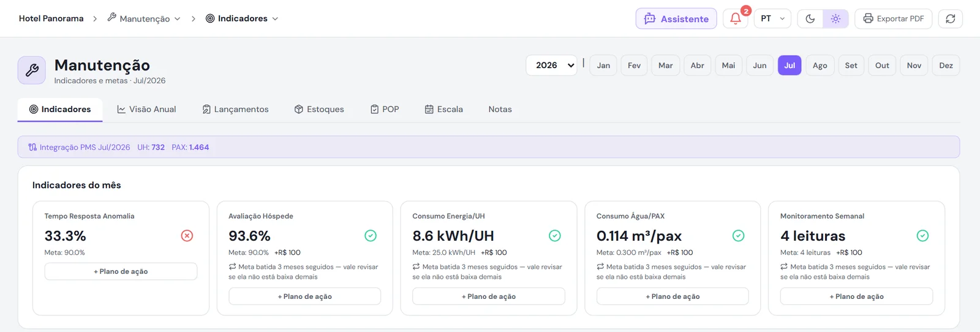Expand the Manutenção breadcrumb dropdown

point(144,18)
